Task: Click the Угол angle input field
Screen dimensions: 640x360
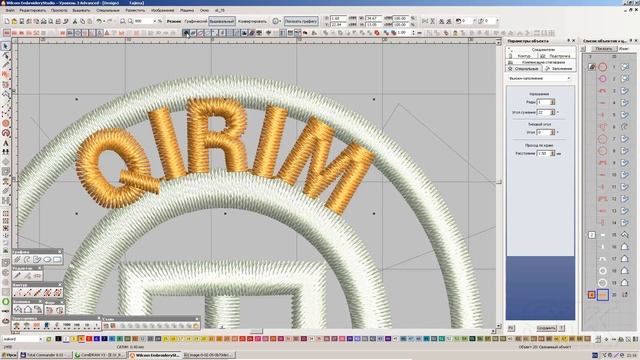Action: click(543, 132)
